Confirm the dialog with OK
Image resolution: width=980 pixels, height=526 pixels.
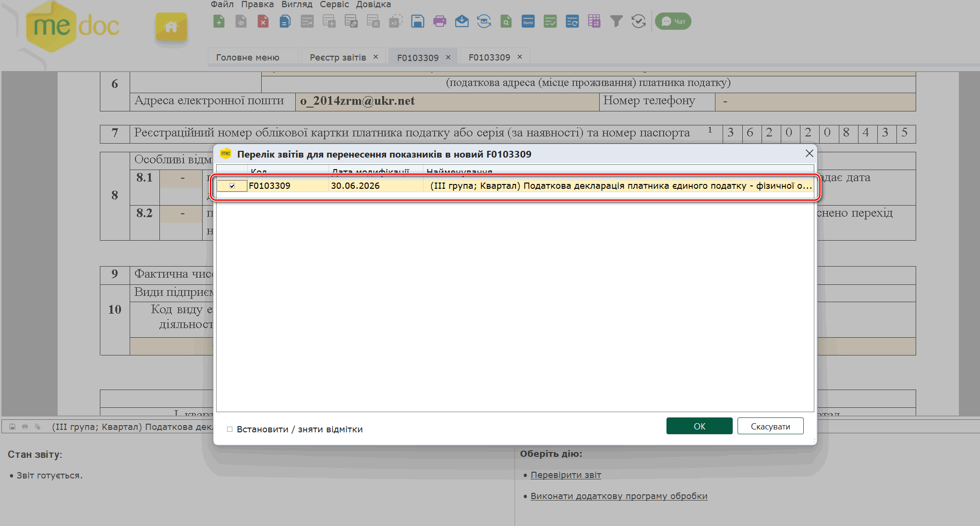[699, 426]
